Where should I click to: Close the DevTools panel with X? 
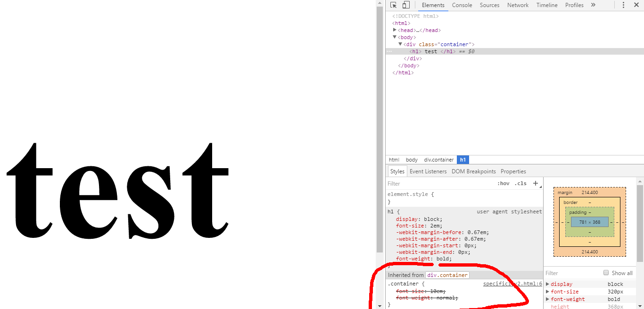pyautogui.click(x=636, y=5)
